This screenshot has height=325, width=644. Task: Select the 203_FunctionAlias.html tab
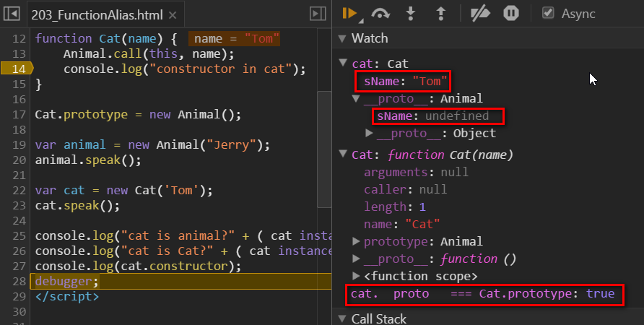click(97, 15)
